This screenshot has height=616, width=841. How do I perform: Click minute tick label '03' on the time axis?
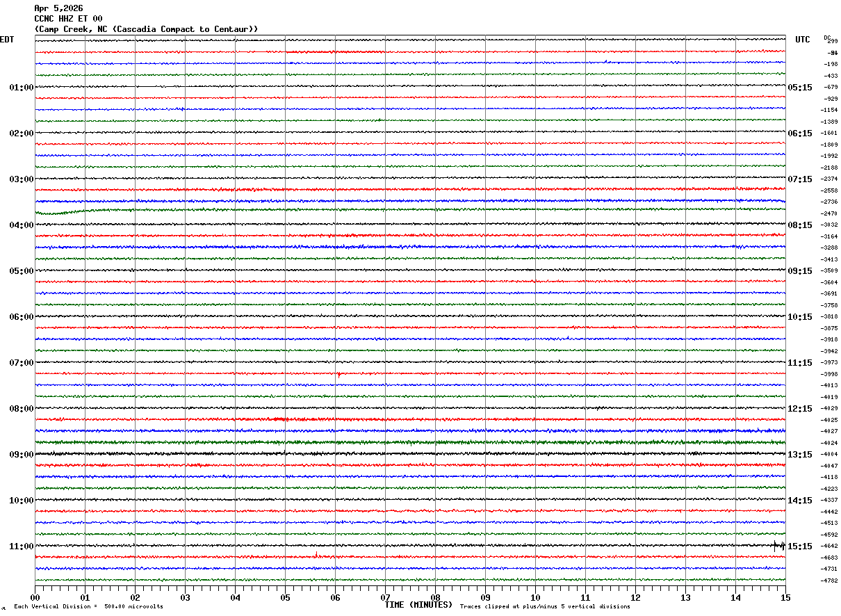[185, 597]
